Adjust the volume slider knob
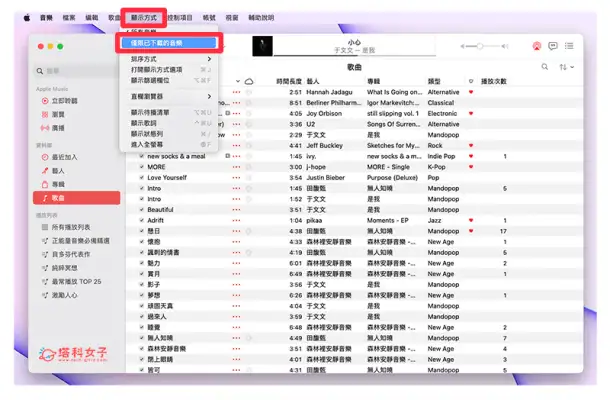 coord(480,46)
